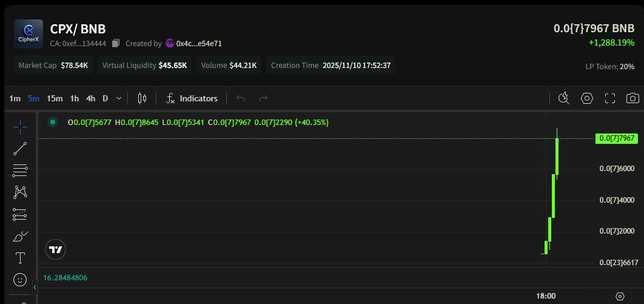The width and height of the screenshot is (644, 304).
Task: Select the 4h timeframe
Action: [x=91, y=98]
